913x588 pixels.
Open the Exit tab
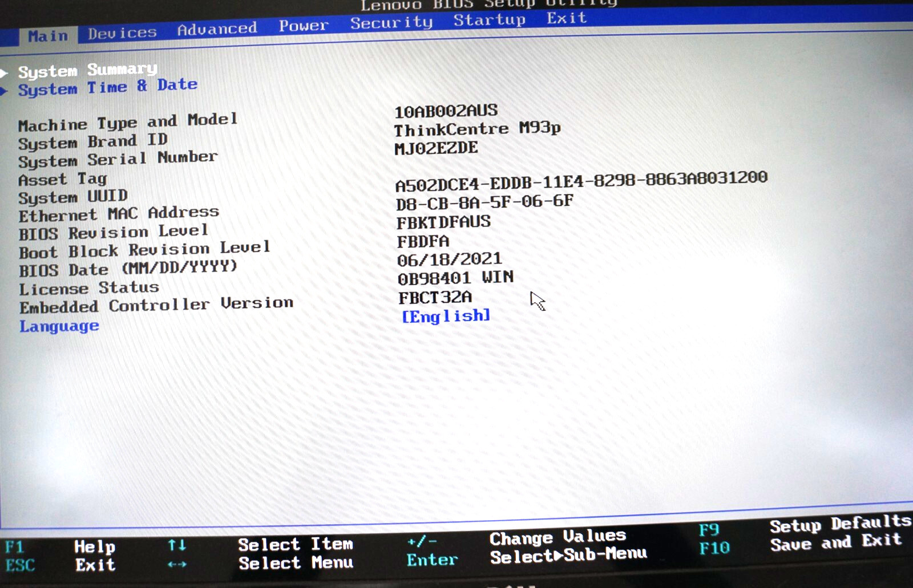[567, 18]
